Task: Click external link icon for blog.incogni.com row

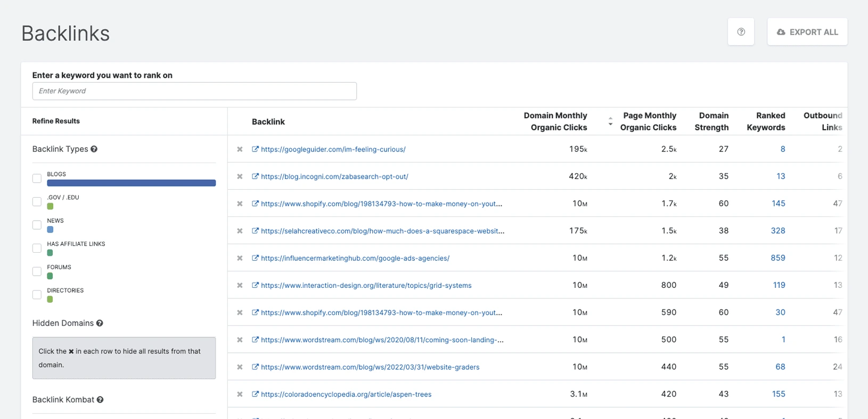Action: click(x=255, y=176)
